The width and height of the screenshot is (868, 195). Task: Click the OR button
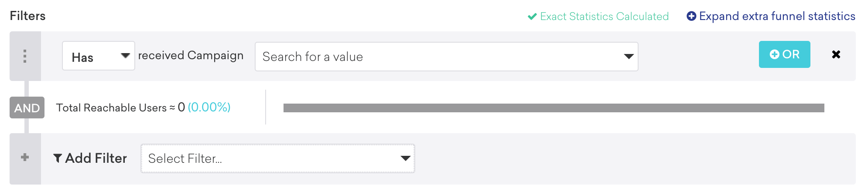(x=784, y=54)
